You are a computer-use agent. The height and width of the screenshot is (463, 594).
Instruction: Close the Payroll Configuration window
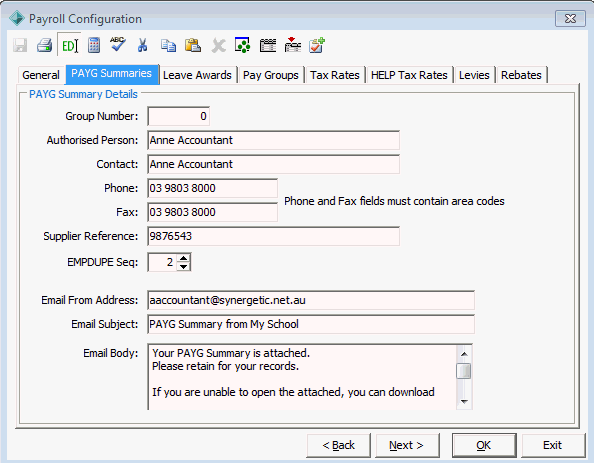(x=570, y=19)
